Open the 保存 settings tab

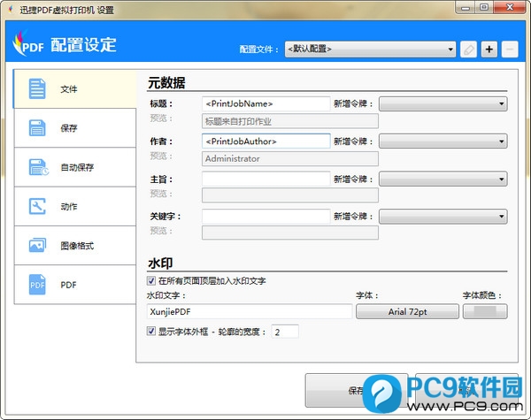coord(74,128)
